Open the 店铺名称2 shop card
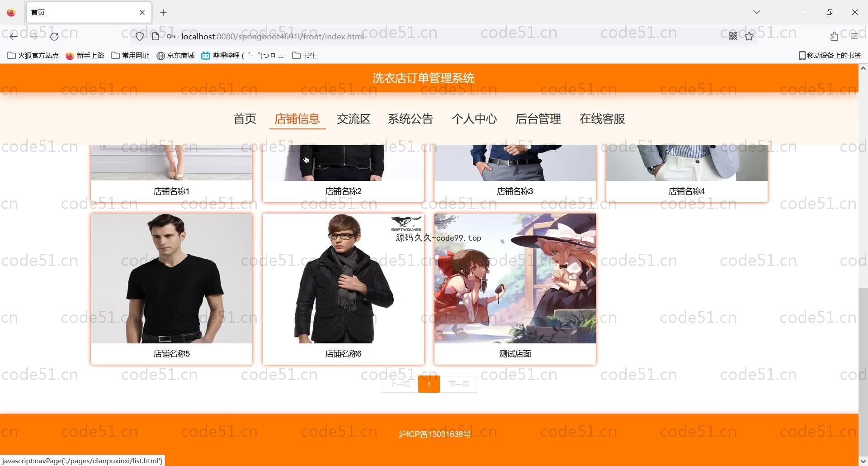Image resolution: width=868 pixels, height=466 pixels. [343, 174]
